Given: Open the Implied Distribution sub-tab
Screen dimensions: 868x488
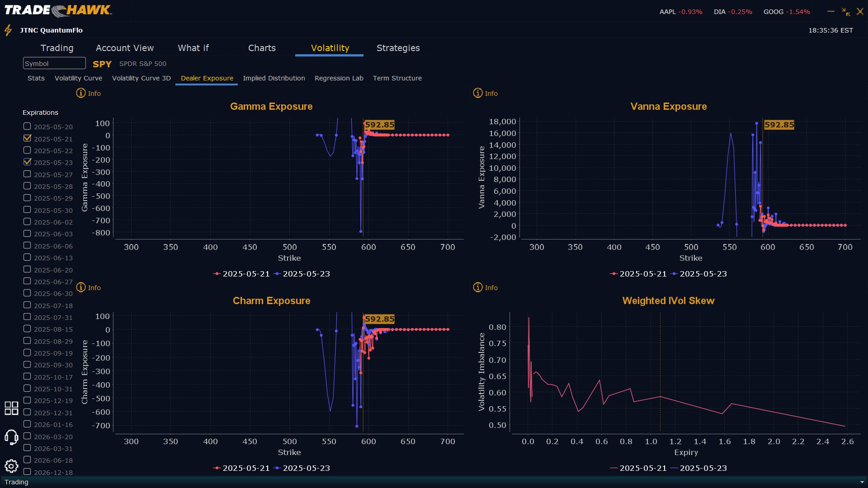Looking at the screenshot, I should click(x=274, y=78).
